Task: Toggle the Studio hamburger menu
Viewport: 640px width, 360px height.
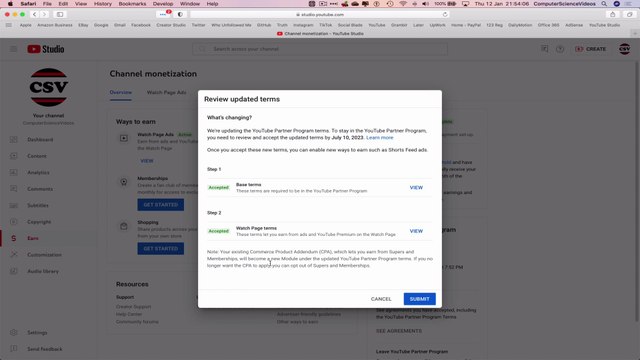Action: tap(13, 49)
